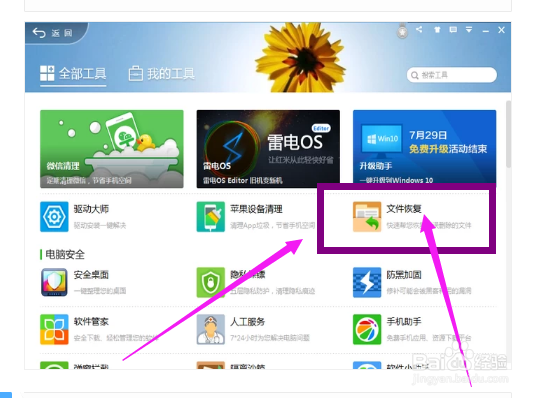Click the 苹果设备清理 label
The width and height of the screenshot is (538, 398).
256,209
